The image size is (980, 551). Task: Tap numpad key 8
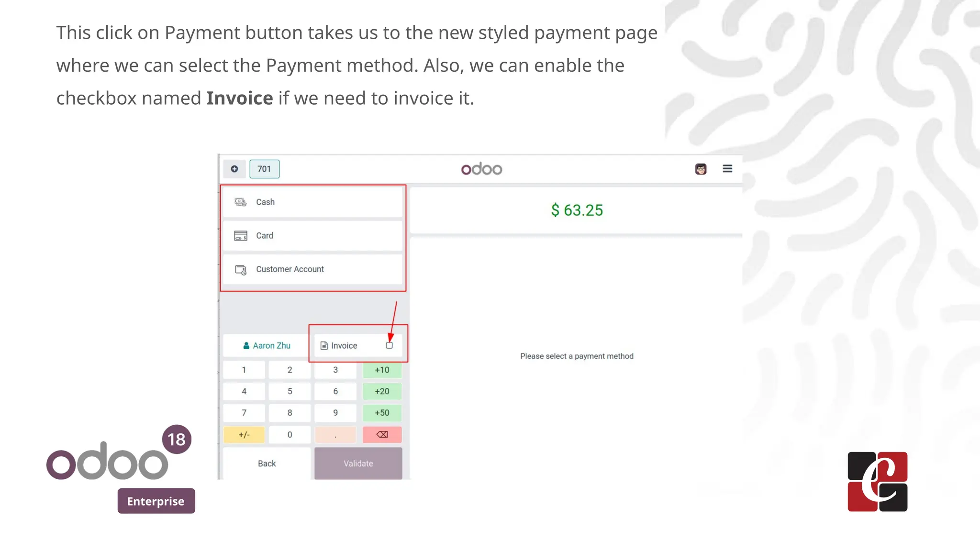(290, 413)
